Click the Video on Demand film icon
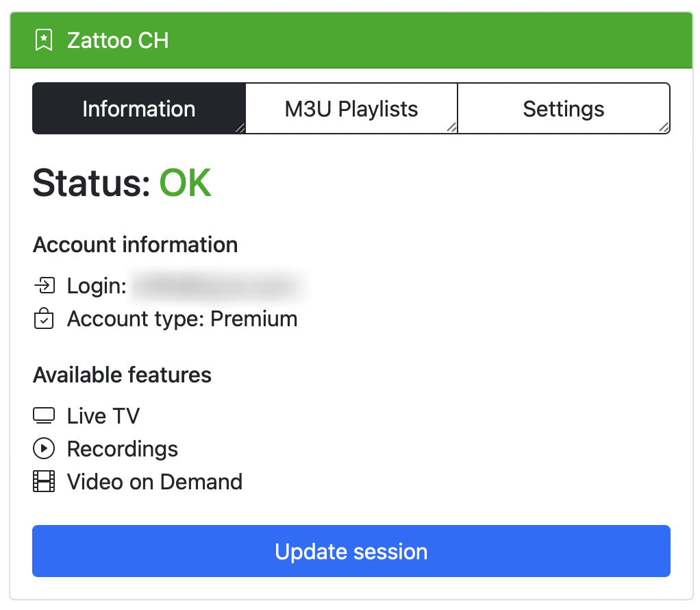 (x=44, y=481)
